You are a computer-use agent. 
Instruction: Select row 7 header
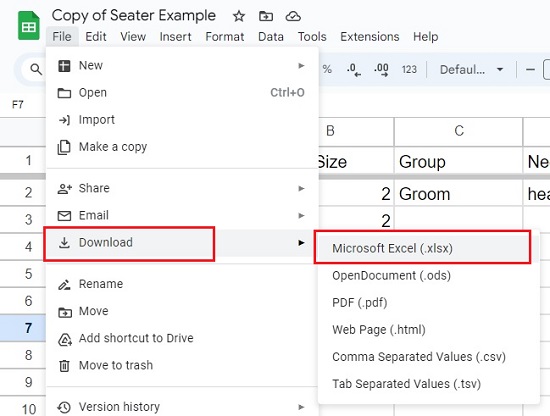(x=23, y=328)
